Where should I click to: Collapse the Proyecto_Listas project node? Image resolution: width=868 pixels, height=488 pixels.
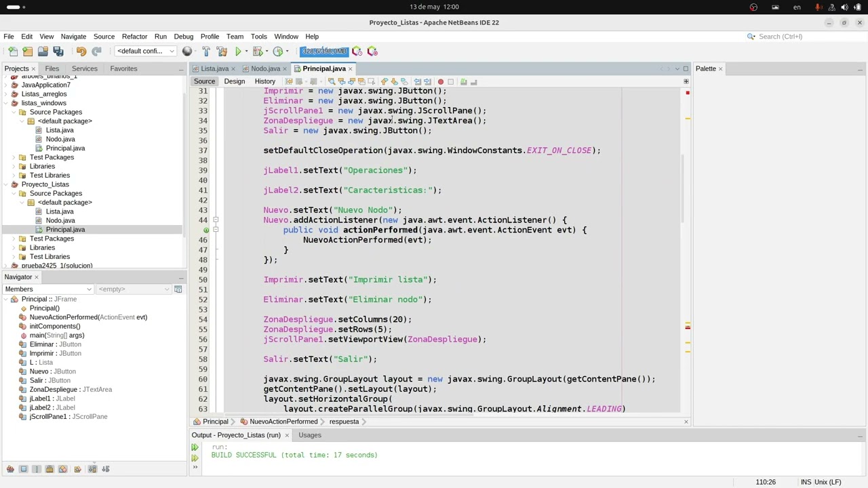click(6, 184)
